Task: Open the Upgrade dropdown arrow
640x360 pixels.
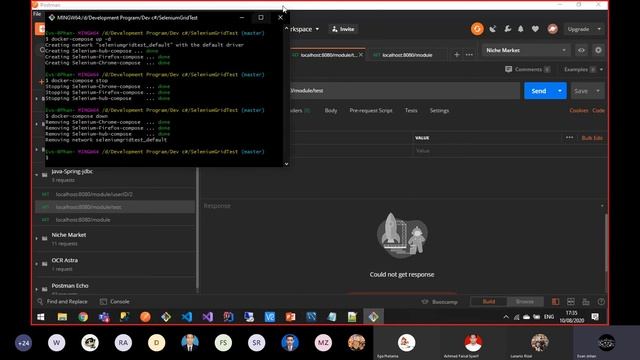Action: 599,29
